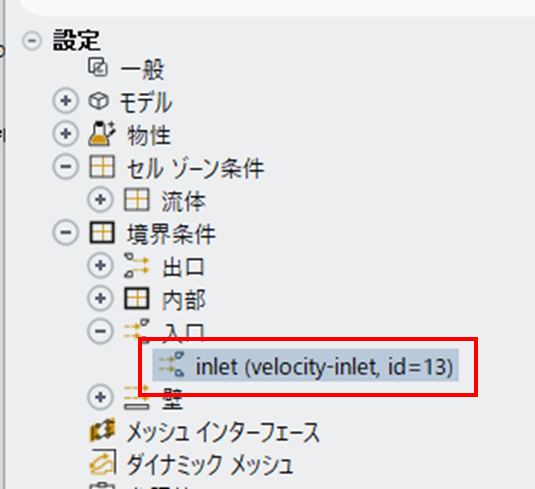Collapse the 入口 boundary group
Image resolution: width=535 pixels, height=489 pixels.
(100, 331)
